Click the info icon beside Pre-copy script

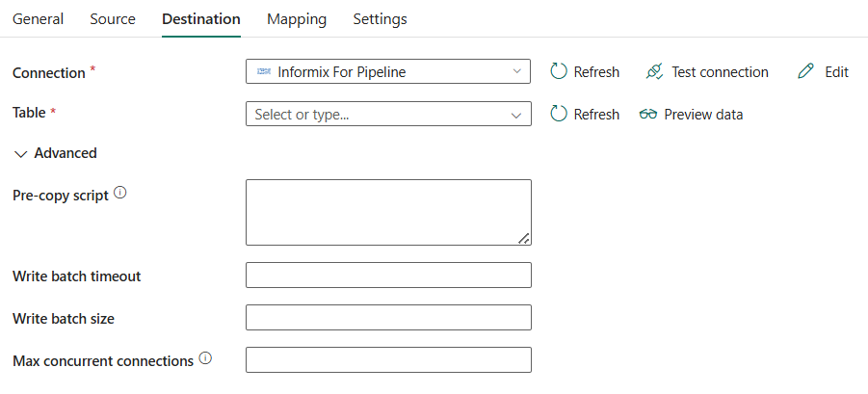coord(120,193)
